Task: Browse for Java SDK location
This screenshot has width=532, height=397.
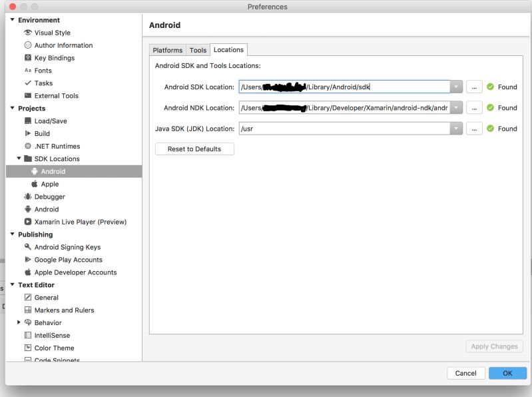Action: coord(474,129)
